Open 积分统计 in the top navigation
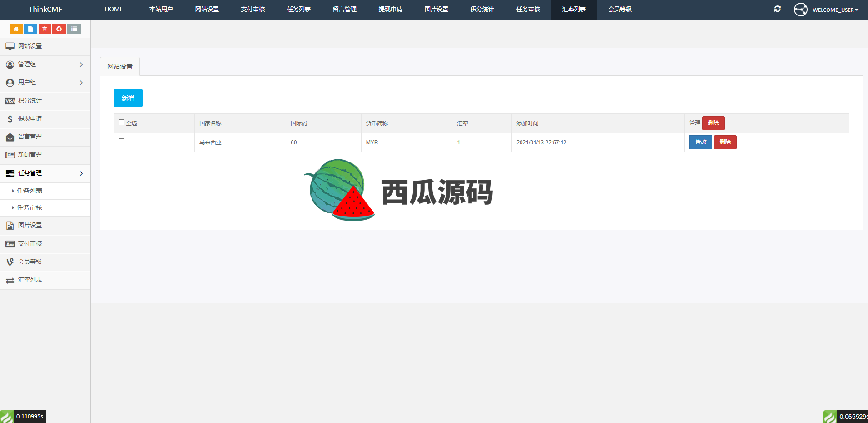Screen dimensions: 868x423 [x=482, y=10]
